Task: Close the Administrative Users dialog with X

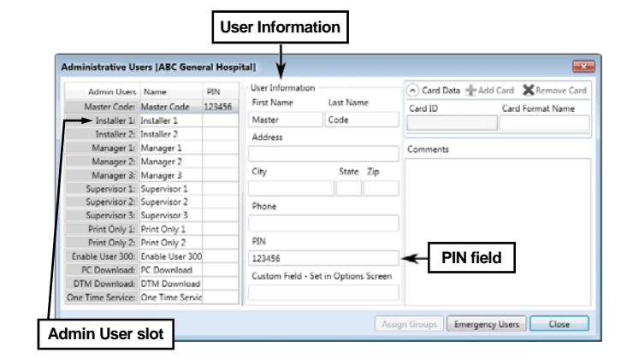Action: click(x=583, y=67)
